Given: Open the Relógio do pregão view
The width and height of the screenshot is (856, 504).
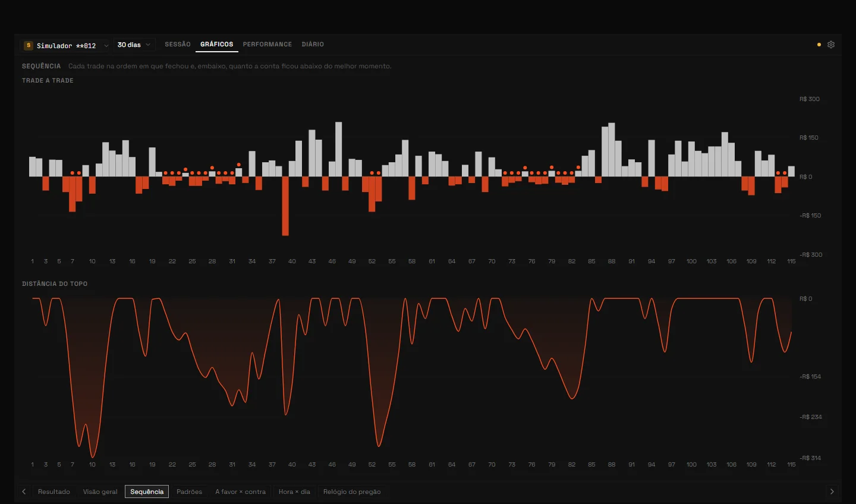Looking at the screenshot, I should click(x=352, y=492).
